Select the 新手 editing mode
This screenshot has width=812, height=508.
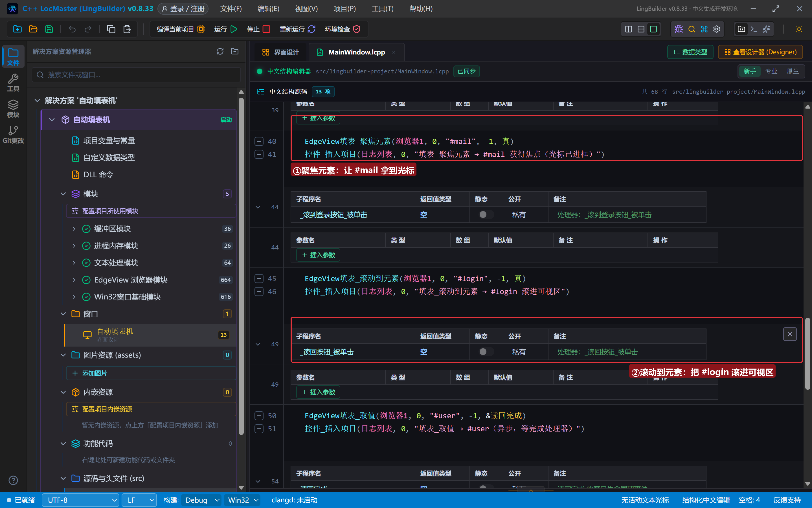[750, 71]
